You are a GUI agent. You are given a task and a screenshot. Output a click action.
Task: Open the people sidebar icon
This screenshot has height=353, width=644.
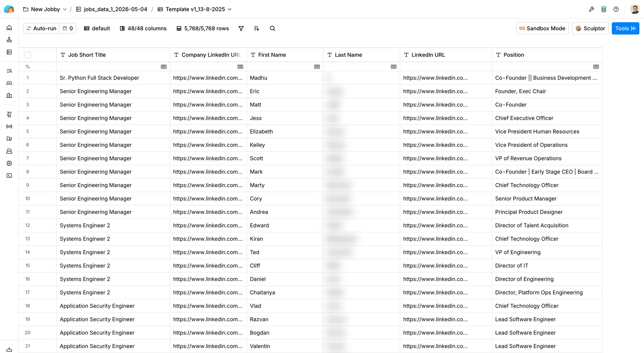[9, 83]
